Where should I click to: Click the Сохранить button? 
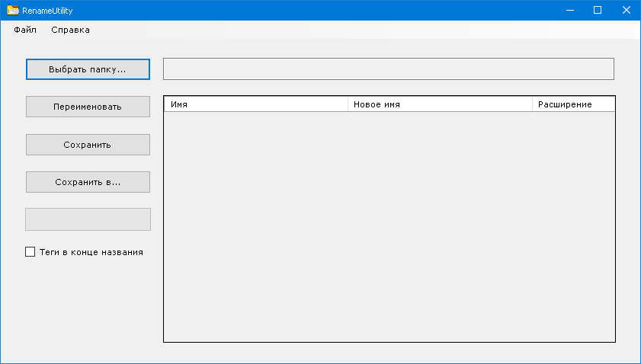[x=88, y=145]
